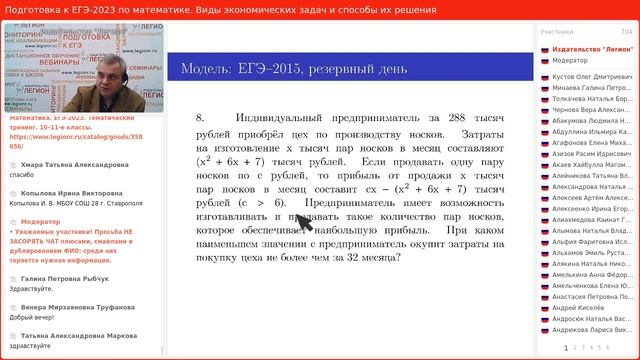640x360 pixels.
Task: Go to participants page 5
Action: coord(599,348)
